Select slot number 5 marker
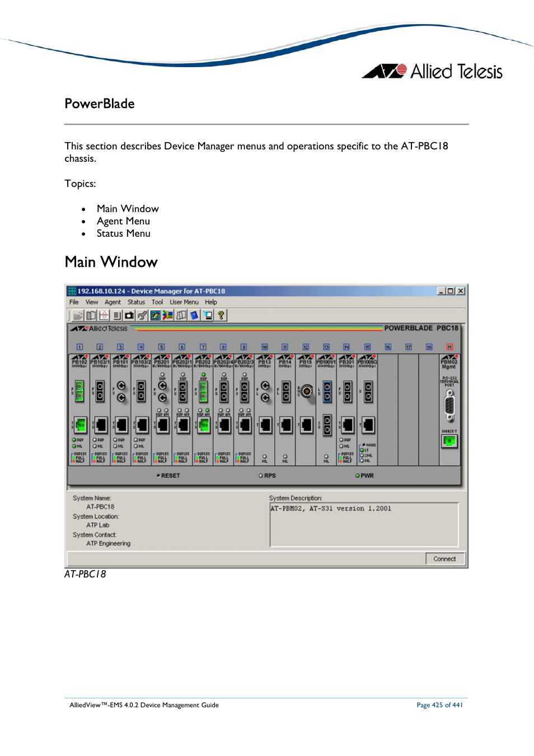Image resolution: width=534 pixels, height=756 pixels. click(161, 348)
